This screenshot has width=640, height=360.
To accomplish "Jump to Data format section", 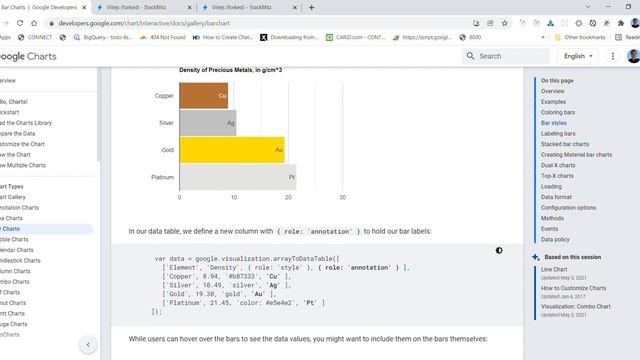I will point(556,197).
